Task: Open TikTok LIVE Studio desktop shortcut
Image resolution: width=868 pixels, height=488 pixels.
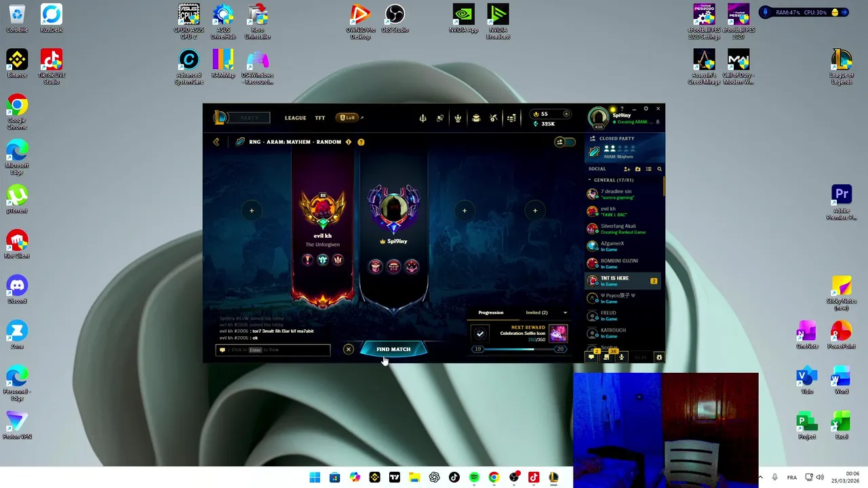Action: (52, 66)
